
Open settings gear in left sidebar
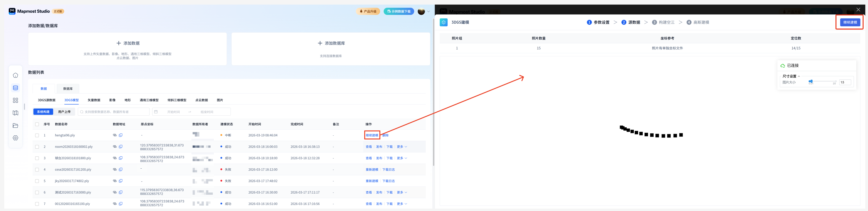(x=16, y=138)
